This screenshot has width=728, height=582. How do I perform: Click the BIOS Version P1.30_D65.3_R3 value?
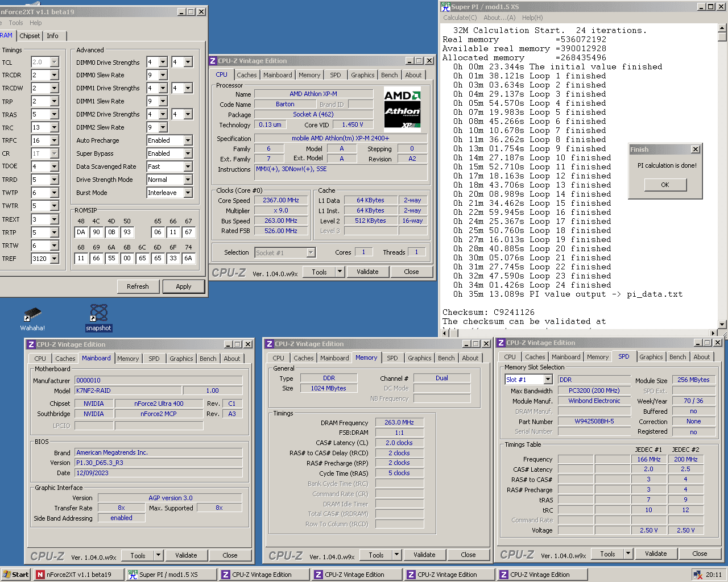click(159, 463)
